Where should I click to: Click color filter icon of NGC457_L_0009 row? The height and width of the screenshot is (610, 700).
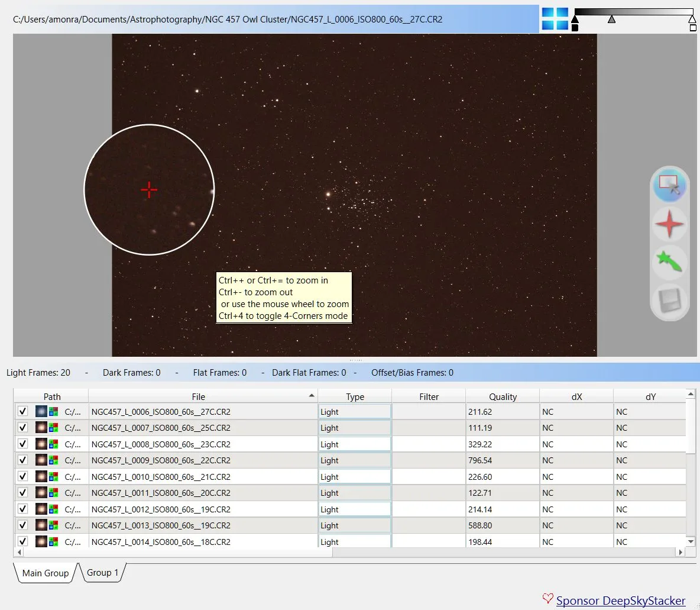coord(54,460)
